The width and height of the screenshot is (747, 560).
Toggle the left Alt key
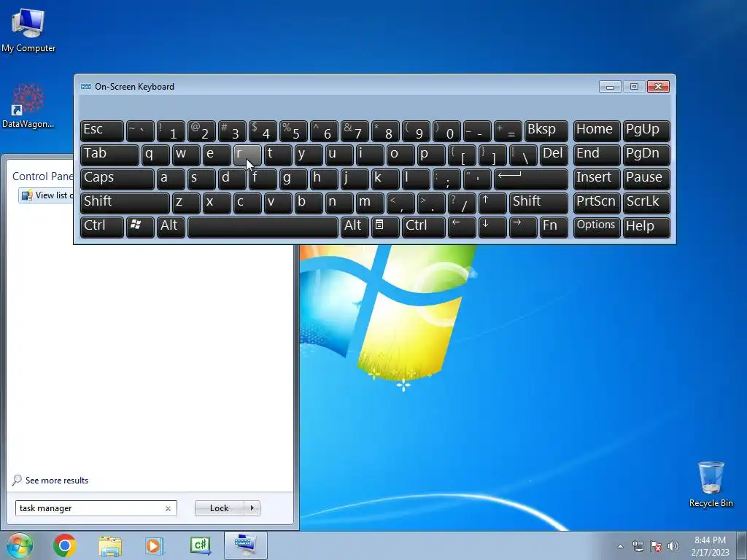click(x=171, y=227)
